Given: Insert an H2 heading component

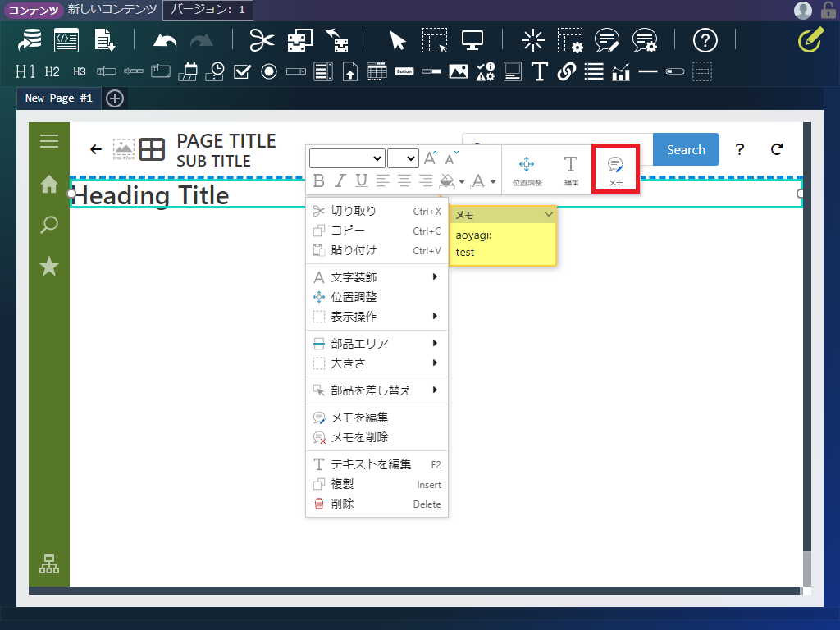Looking at the screenshot, I should click(52, 71).
